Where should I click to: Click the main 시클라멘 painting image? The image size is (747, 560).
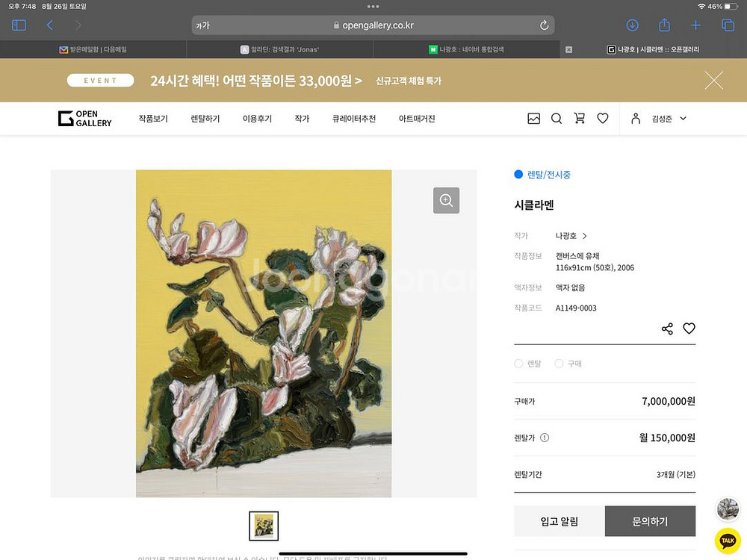click(x=264, y=333)
